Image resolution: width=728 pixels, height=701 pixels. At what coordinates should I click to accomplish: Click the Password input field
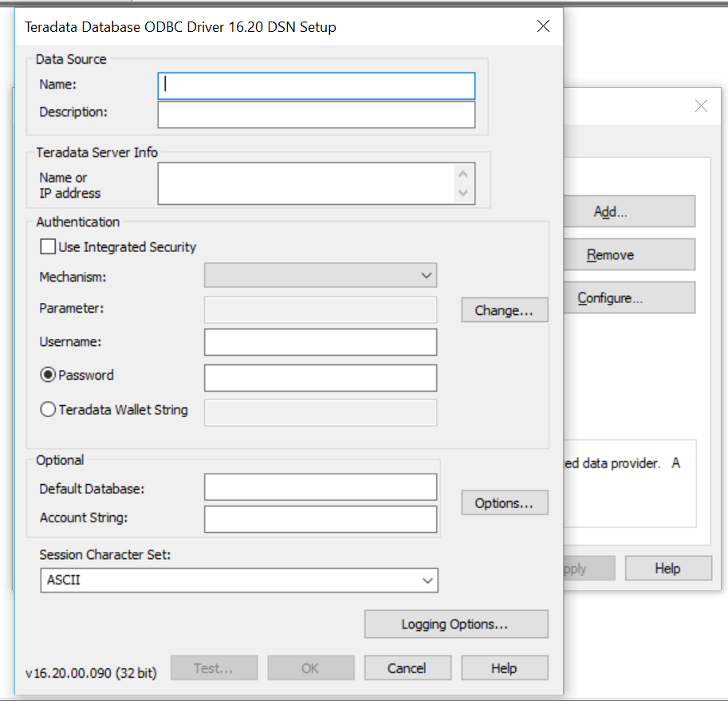pos(321,378)
